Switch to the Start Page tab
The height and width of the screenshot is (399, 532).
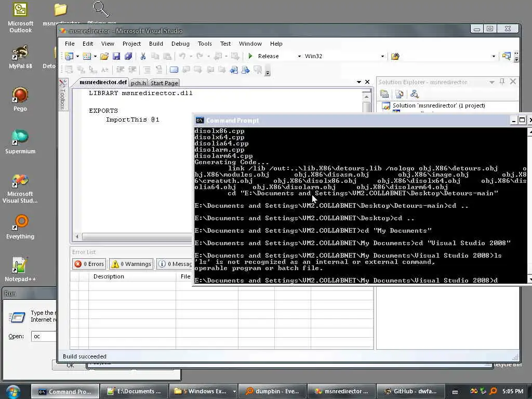click(x=164, y=83)
